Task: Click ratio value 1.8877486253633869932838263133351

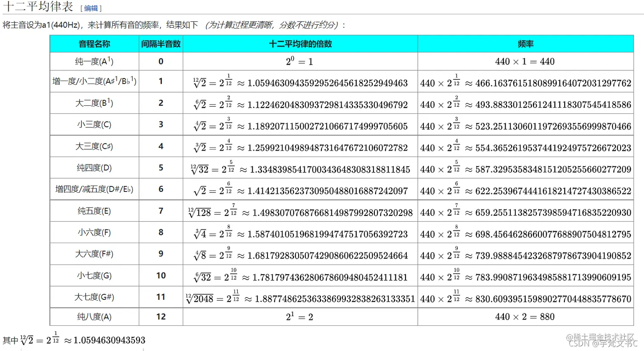Action: pyautogui.click(x=335, y=299)
